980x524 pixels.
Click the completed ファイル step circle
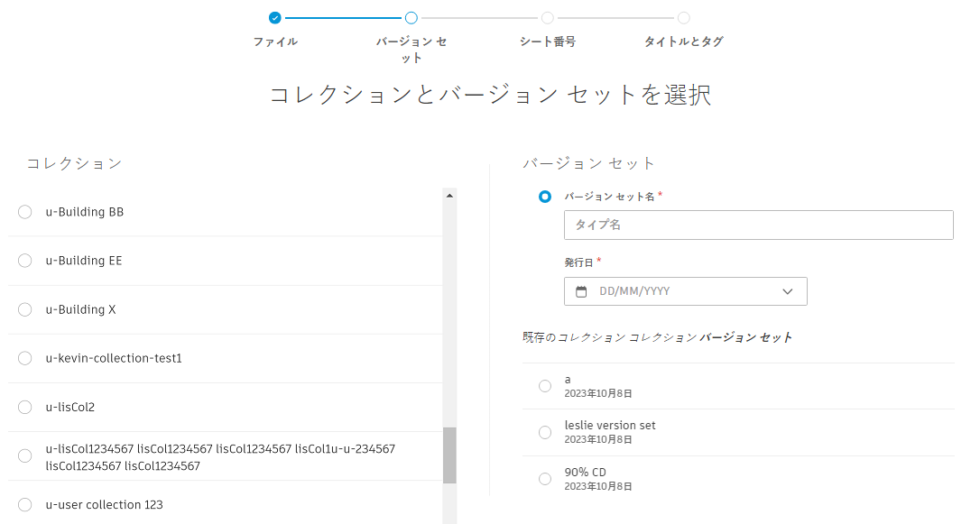pyautogui.click(x=275, y=17)
